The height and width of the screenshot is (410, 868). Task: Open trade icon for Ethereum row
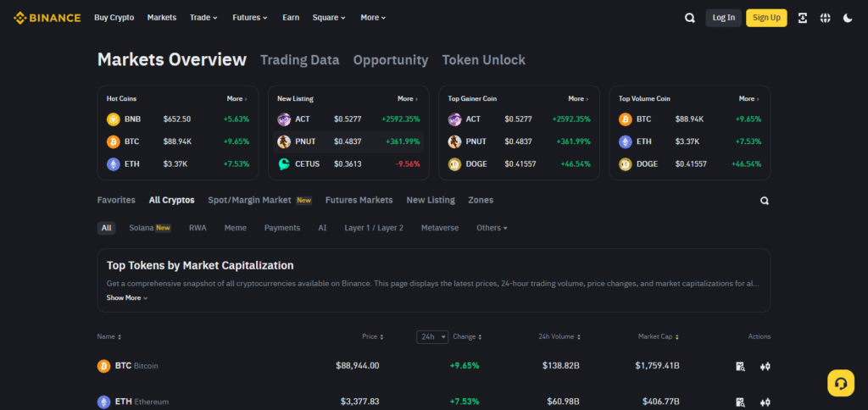pos(765,402)
